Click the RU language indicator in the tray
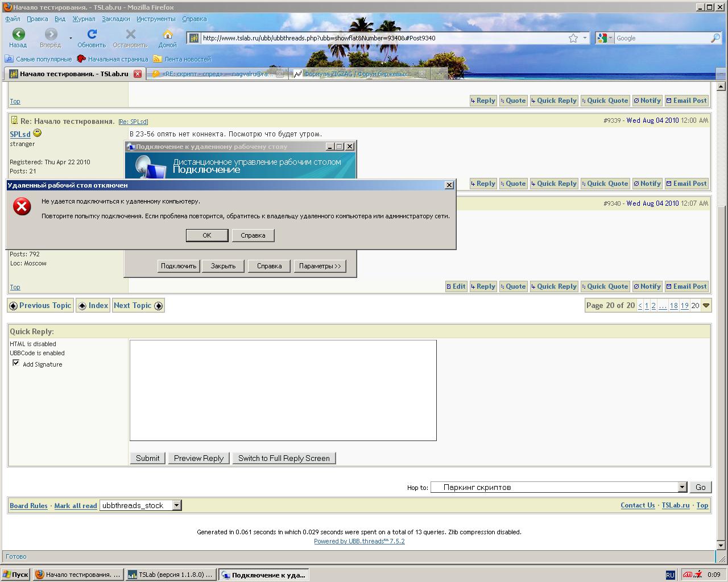728x582 pixels. coord(670,575)
